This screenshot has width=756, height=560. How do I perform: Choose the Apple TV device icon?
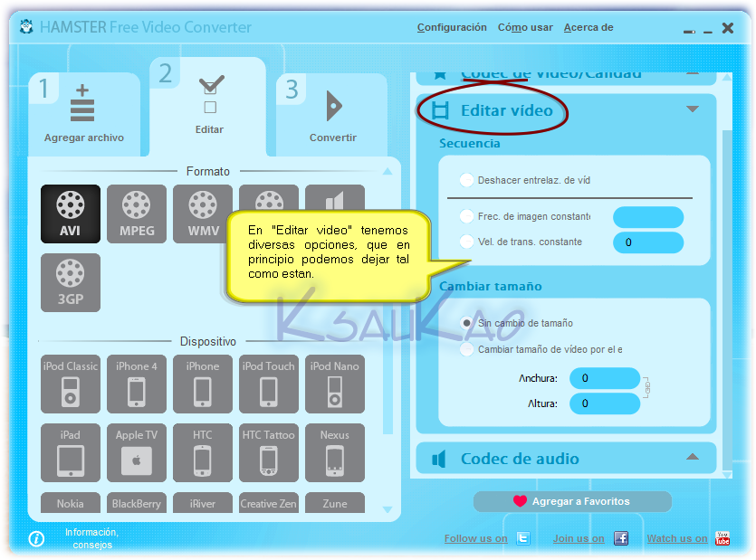coord(137,452)
